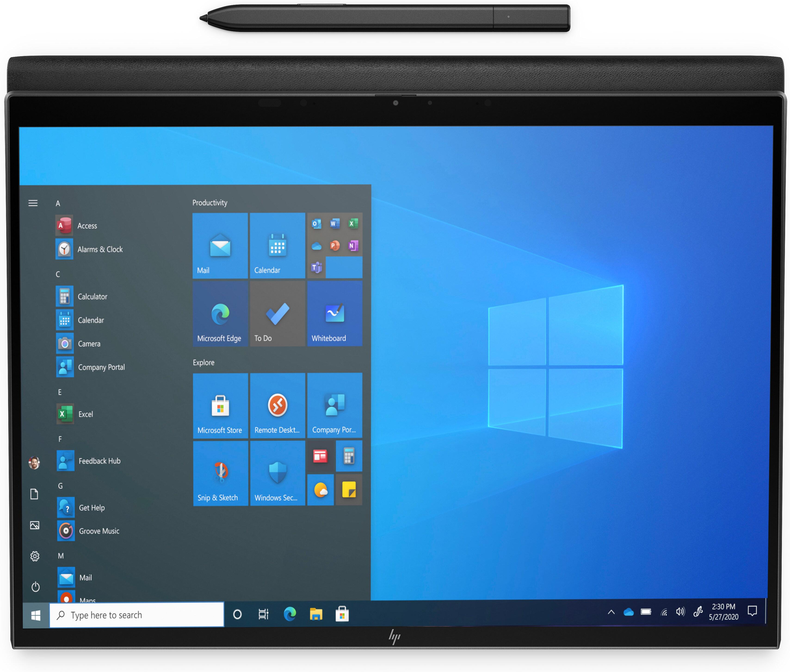Open the Whiteboard tile
Image resolution: width=790 pixels, height=672 pixels.
(334, 313)
